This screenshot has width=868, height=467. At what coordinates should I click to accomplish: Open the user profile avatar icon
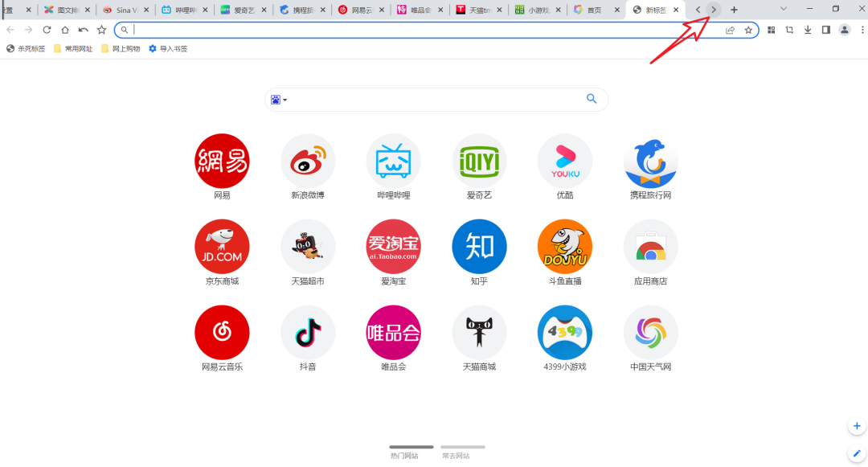(844, 30)
